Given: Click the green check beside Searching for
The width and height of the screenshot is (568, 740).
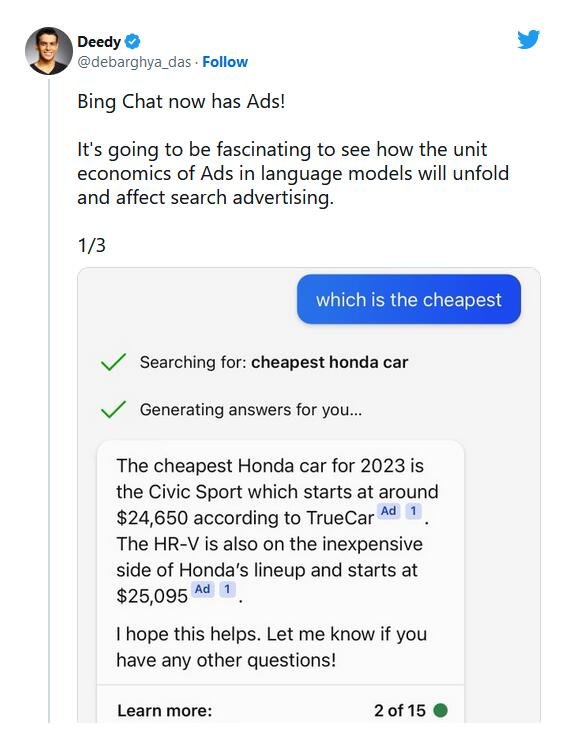Looking at the screenshot, I should point(113,362).
